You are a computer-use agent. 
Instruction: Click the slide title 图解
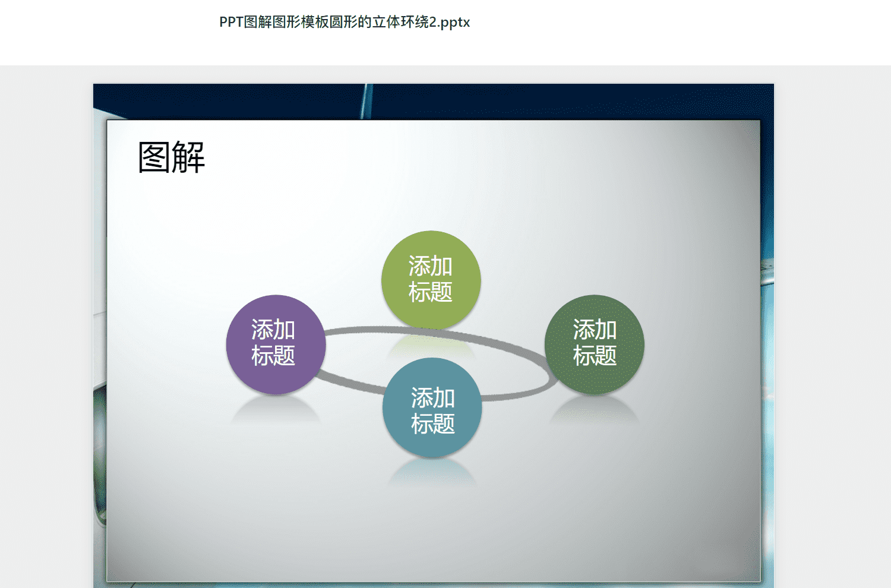171,157
